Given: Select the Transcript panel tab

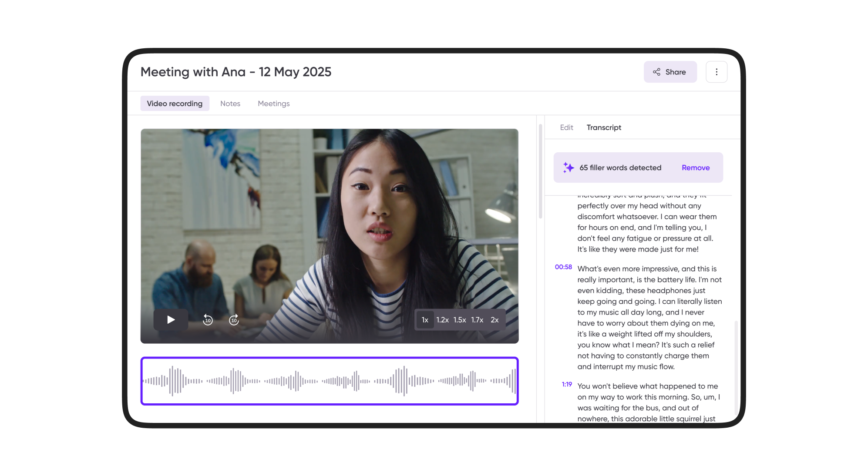Looking at the screenshot, I should pos(604,127).
